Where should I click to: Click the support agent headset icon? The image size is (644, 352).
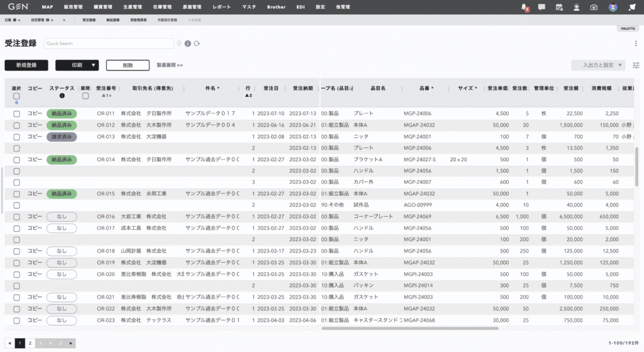point(577,7)
